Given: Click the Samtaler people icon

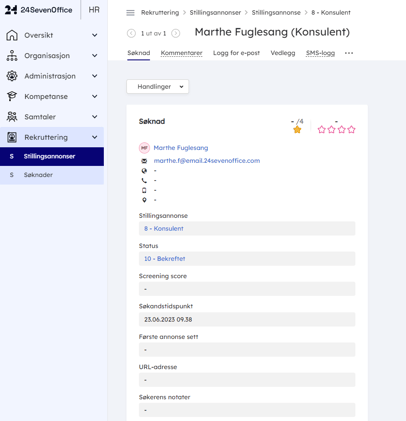Looking at the screenshot, I should (x=12, y=117).
